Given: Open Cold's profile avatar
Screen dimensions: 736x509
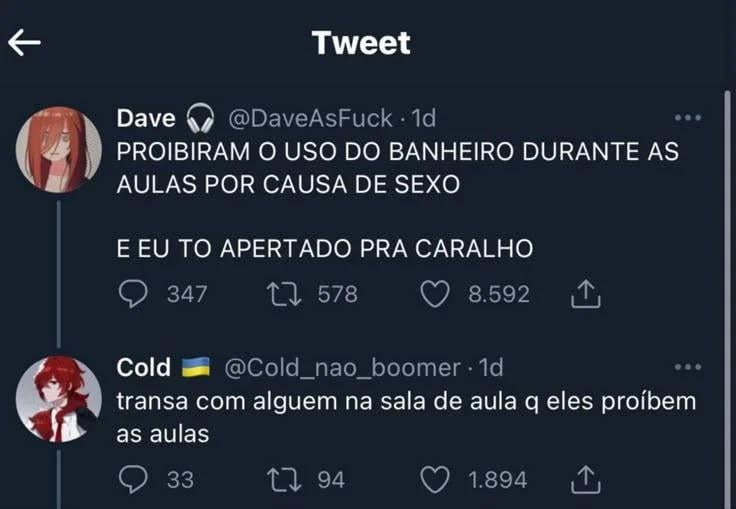Looking at the screenshot, I should [x=59, y=399].
